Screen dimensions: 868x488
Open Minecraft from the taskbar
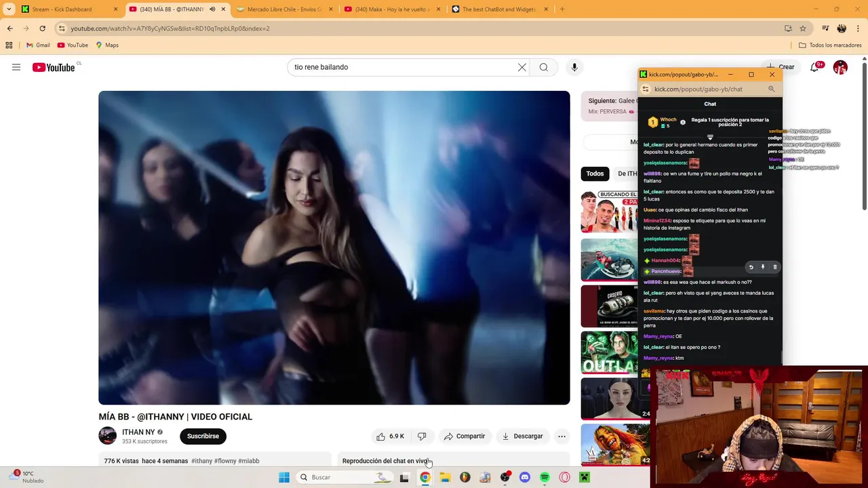click(585, 477)
